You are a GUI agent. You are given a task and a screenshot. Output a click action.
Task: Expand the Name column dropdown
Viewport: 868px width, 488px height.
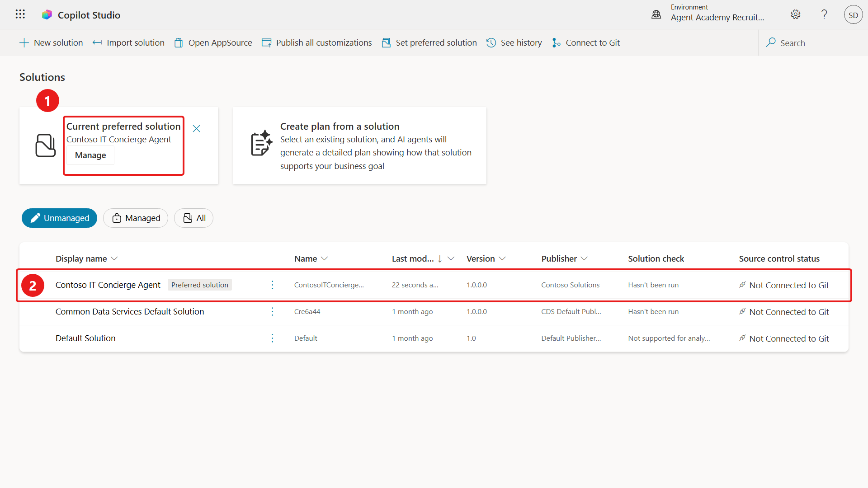coord(324,258)
